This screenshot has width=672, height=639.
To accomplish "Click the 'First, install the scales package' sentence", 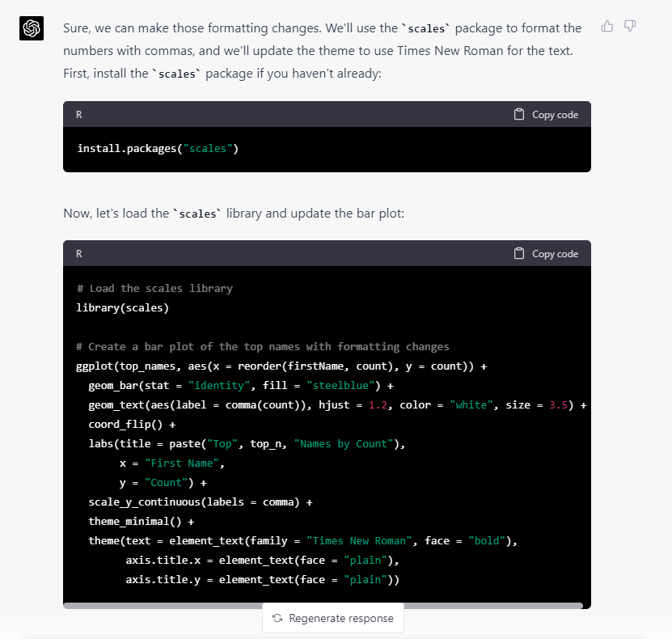I will 222,74.
